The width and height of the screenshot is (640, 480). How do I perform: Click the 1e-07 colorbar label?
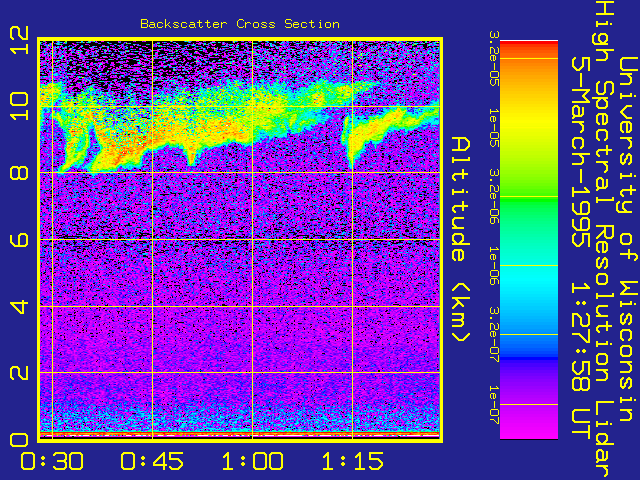pos(494,404)
